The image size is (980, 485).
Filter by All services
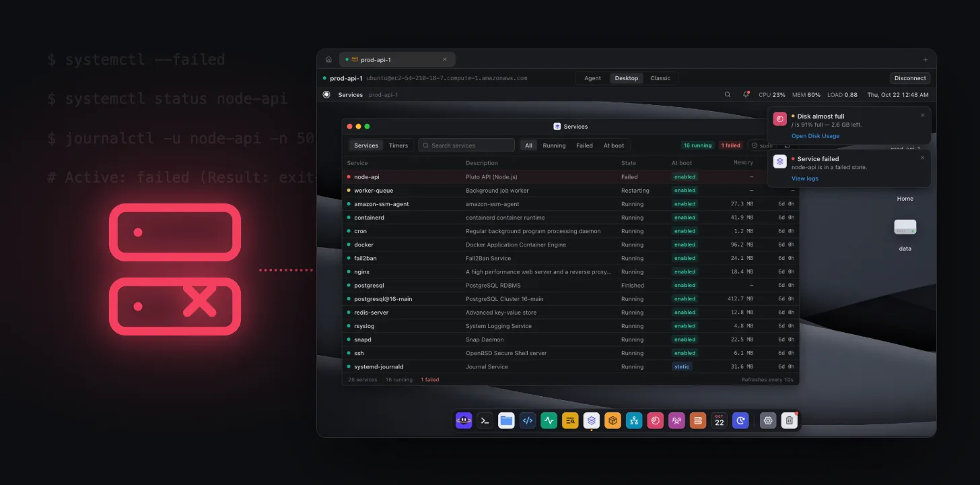(529, 145)
